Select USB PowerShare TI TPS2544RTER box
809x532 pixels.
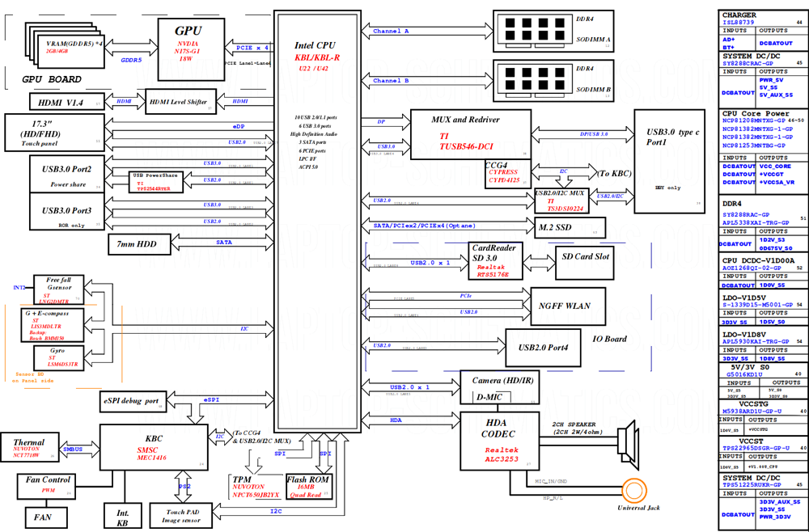[x=155, y=182]
